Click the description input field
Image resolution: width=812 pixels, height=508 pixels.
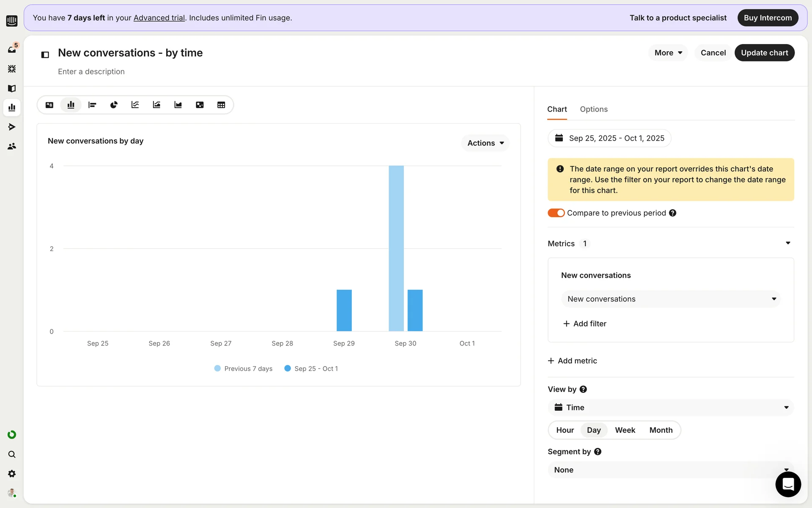click(x=91, y=72)
